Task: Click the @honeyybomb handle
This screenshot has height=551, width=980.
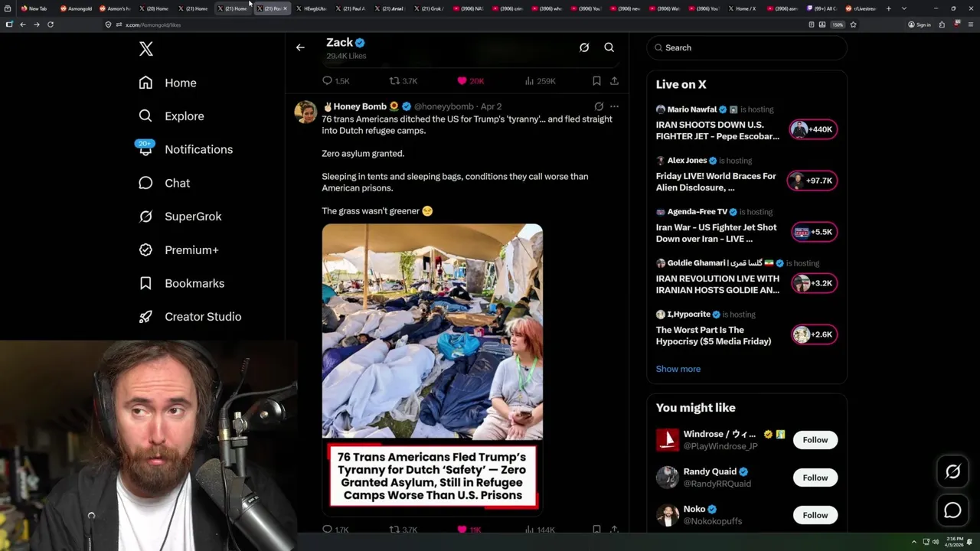Action: 444,106
